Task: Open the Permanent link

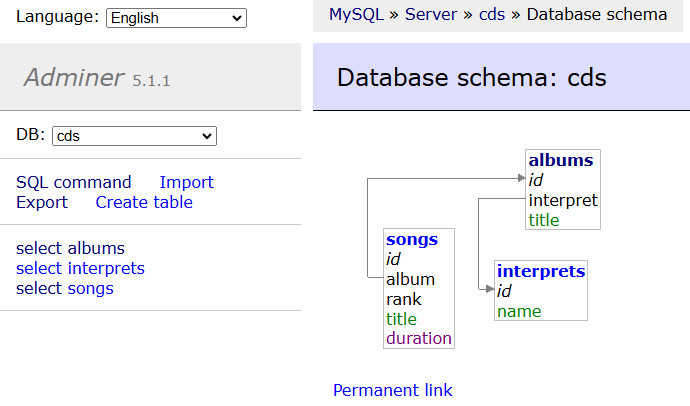Action: click(393, 390)
